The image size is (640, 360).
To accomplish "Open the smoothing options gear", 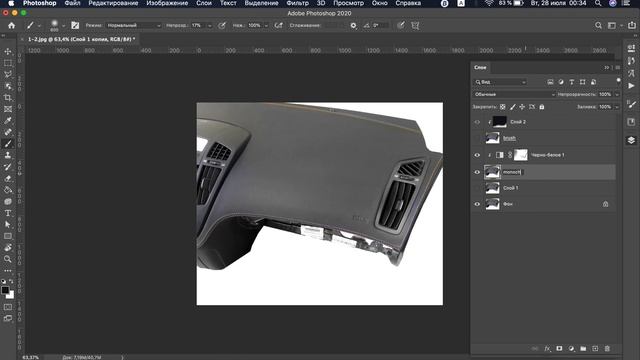I will tap(353, 25).
